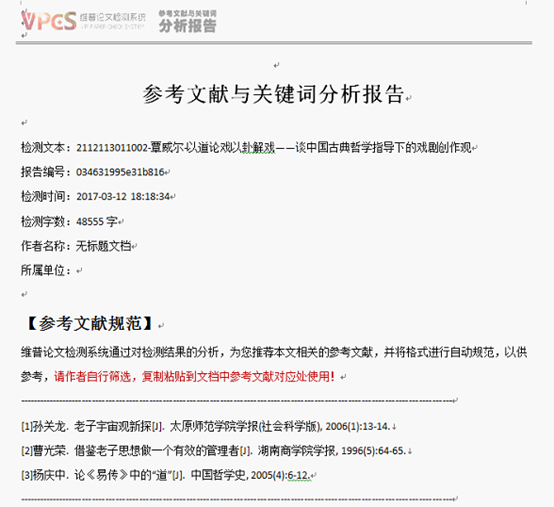Click the VPCS logo in header
The height and width of the screenshot is (507, 554).
tap(49, 21)
